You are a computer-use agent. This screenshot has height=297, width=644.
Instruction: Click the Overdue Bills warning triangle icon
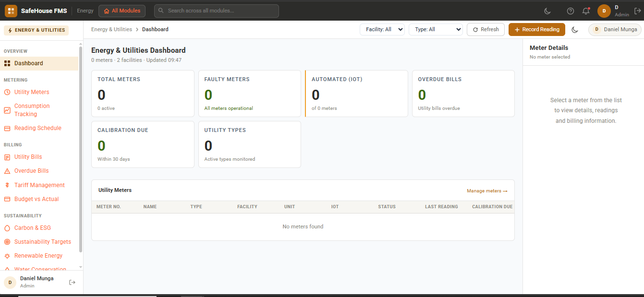[x=7, y=171]
